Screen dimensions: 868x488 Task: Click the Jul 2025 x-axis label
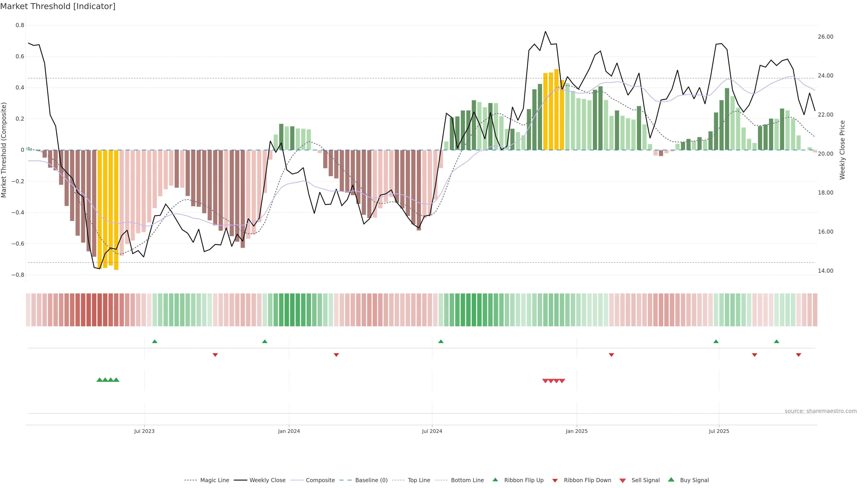click(719, 431)
